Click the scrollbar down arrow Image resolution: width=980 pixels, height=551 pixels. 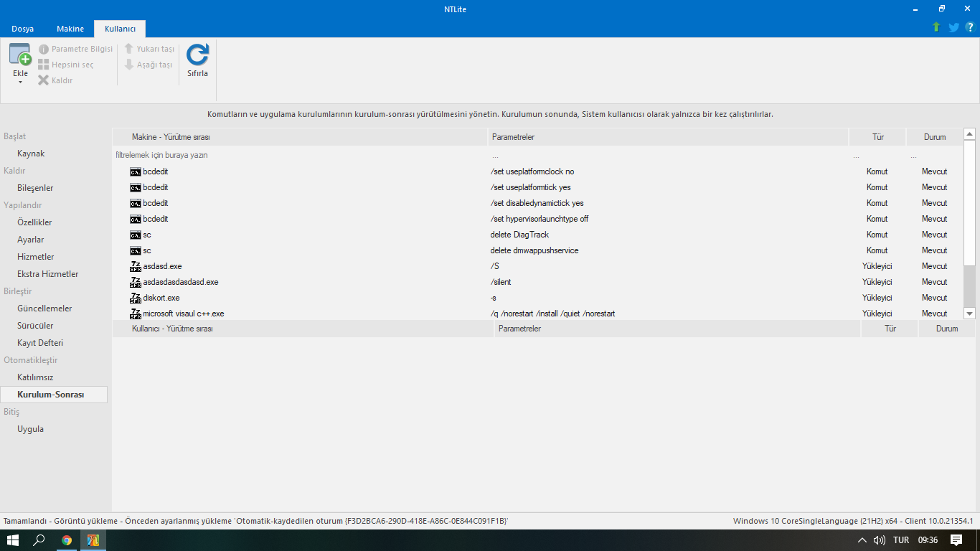(970, 314)
